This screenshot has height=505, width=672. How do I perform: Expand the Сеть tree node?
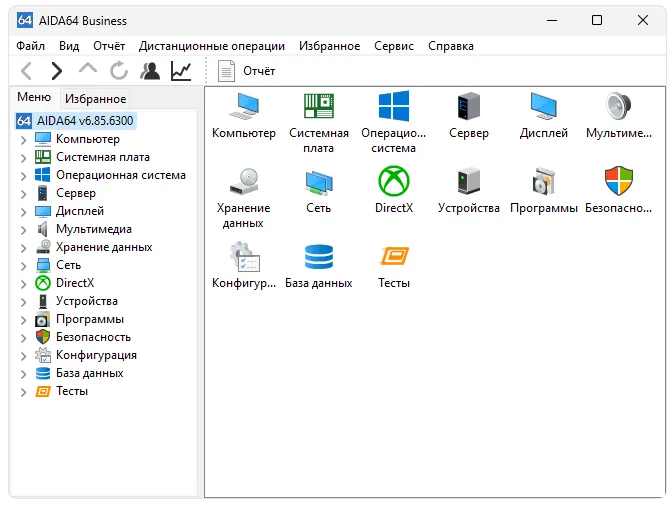point(24,265)
